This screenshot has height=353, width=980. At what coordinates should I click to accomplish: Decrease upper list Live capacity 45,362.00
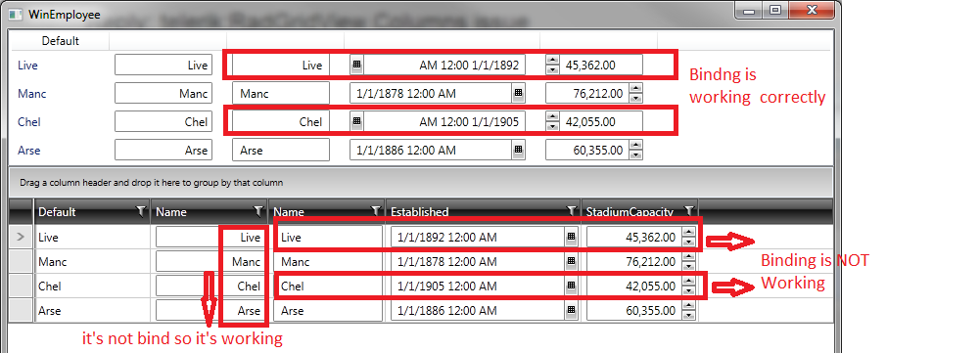552,69
